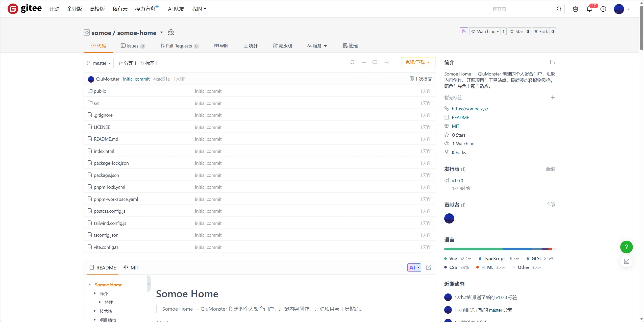Click the feedback edit icon below help button

pyautogui.click(x=626, y=261)
